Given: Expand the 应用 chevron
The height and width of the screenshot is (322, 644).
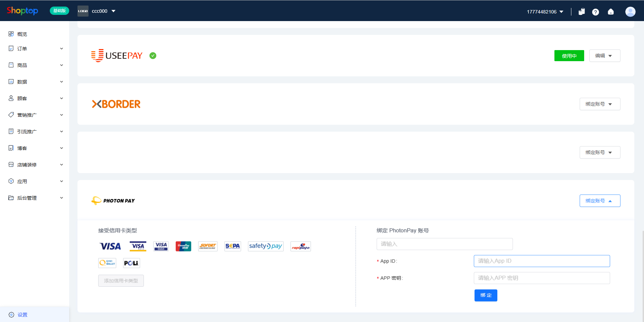Looking at the screenshot, I should coord(62,181).
